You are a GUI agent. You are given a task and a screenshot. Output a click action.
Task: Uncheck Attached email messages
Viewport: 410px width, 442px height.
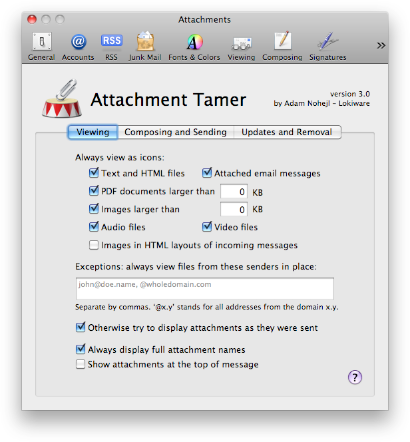(207, 173)
